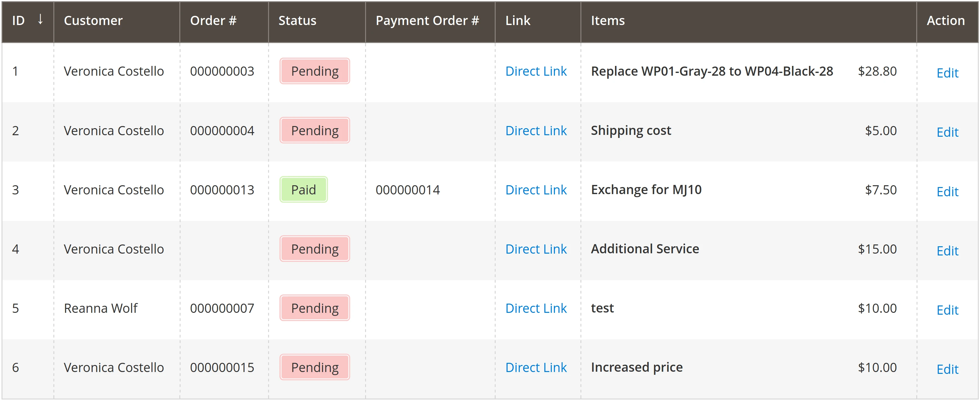This screenshot has width=980, height=401.
Task: Click Edit on the Additional Service row
Action: click(x=947, y=251)
